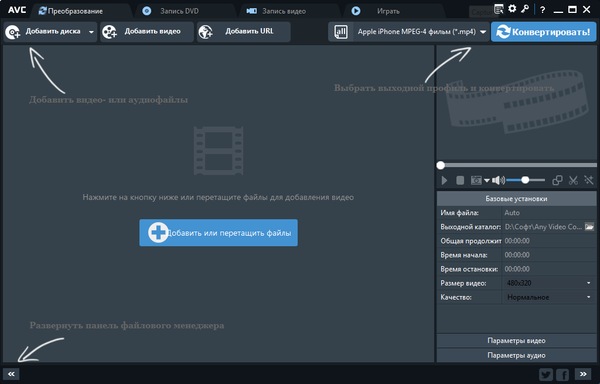Image resolution: width=600 pixels, height=384 pixels.
Task: Click the key registration icon
Action: coord(525,9)
